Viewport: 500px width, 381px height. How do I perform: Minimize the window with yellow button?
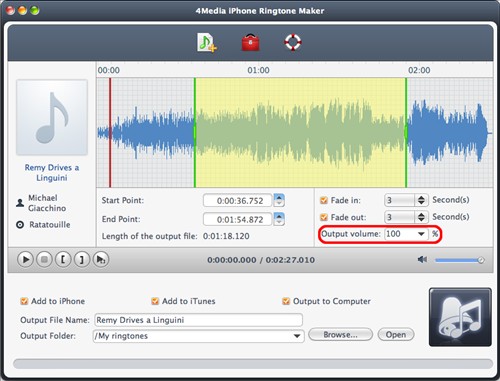click(x=22, y=11)
